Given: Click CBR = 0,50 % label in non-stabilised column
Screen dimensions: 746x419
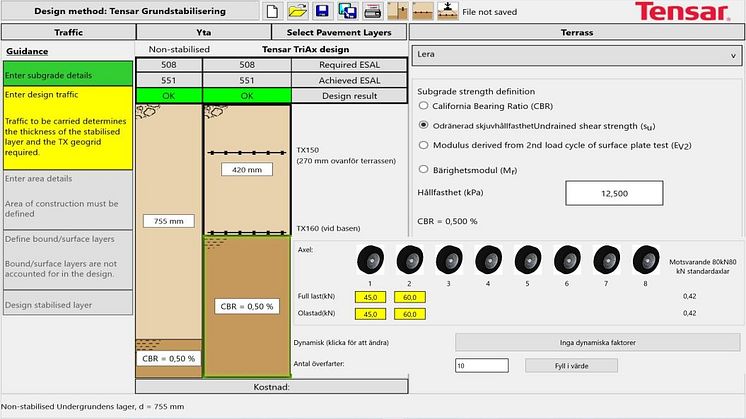Looking at the screenshot, I should click(168, 359).
